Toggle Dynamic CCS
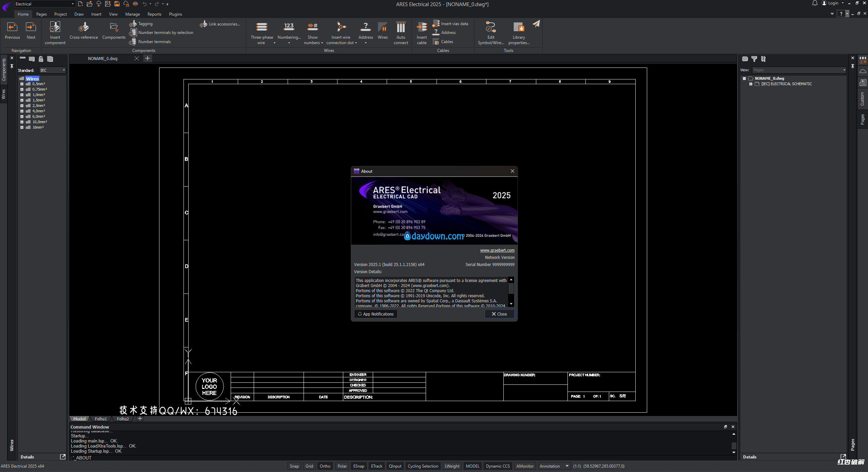The image size is (868, 472). coord(498,466)
